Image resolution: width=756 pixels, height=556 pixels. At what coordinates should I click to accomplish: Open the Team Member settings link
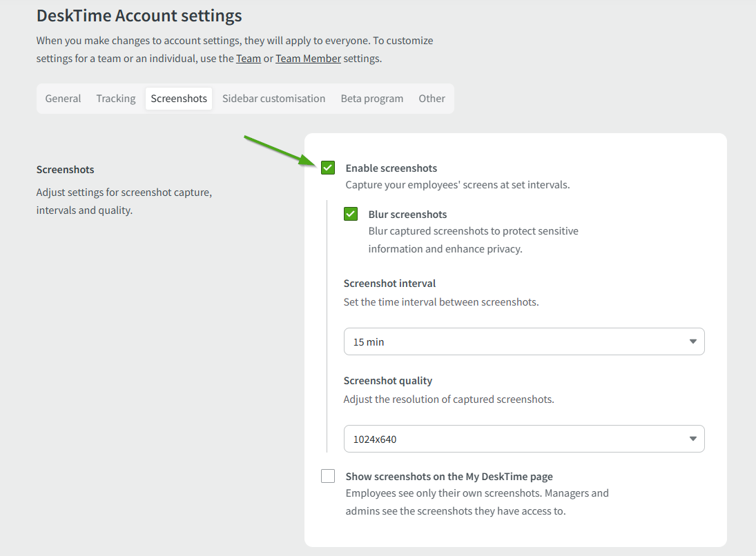[x=308, y=59]
